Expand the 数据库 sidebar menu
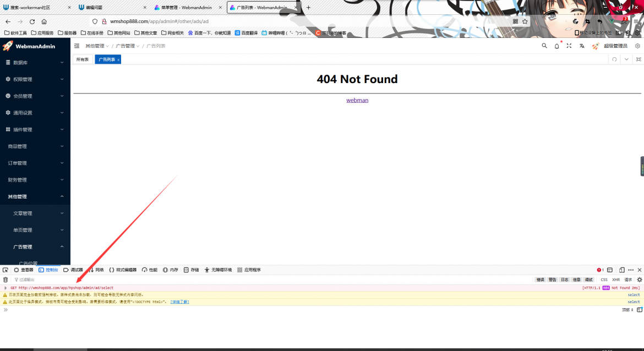Image resolution: width=644 pixels, height=351 pixels. 35,62
